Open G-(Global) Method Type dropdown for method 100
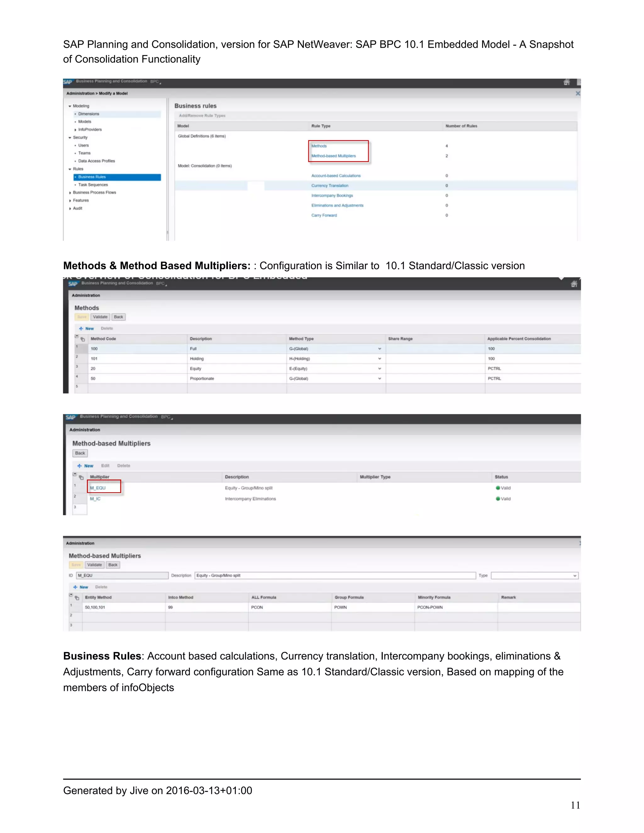The width and height of the screenshot is (644, 833). tap(379, 349)
